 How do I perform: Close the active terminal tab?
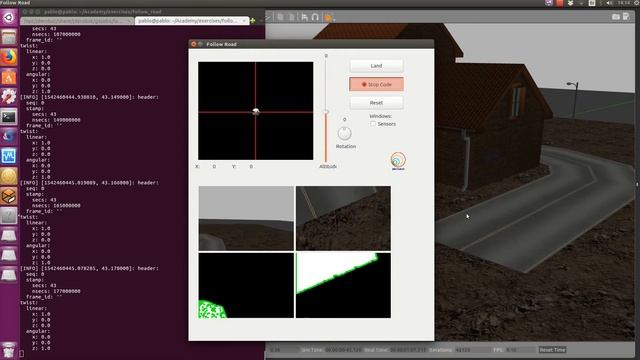(x=244, y=20)
